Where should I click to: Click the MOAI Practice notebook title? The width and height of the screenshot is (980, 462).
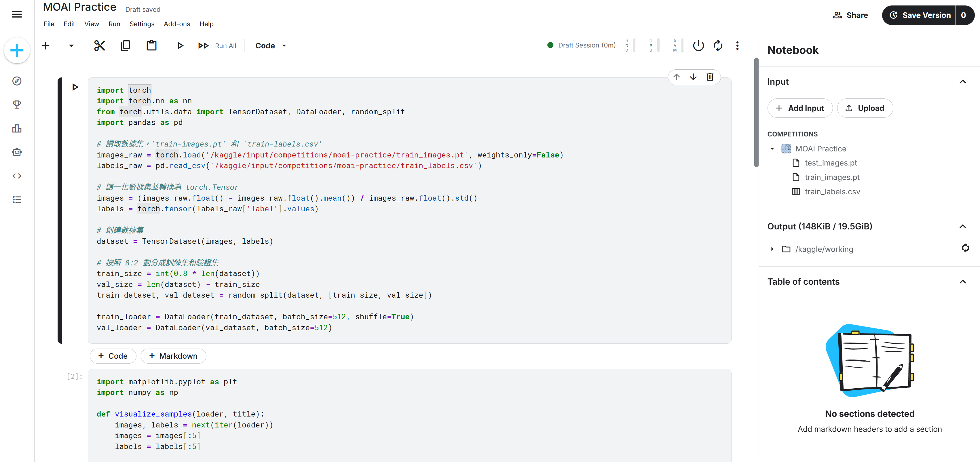click(x=79, y=7)
